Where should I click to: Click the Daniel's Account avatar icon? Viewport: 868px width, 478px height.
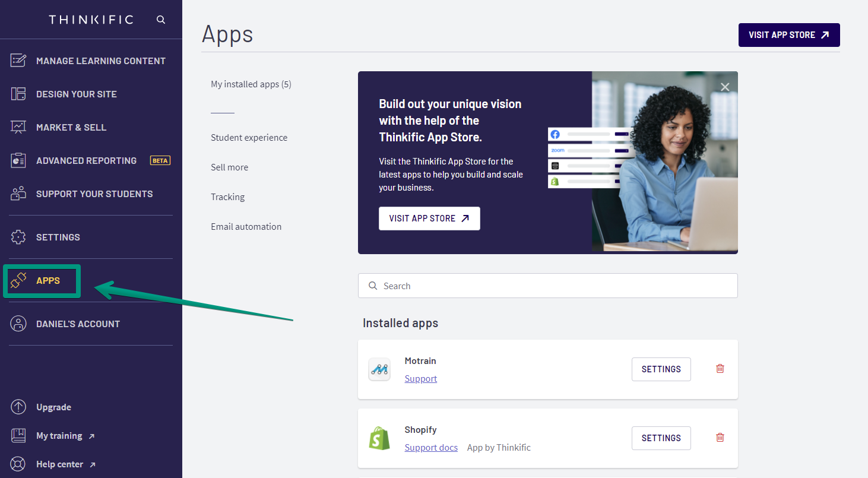click(18, 324)
